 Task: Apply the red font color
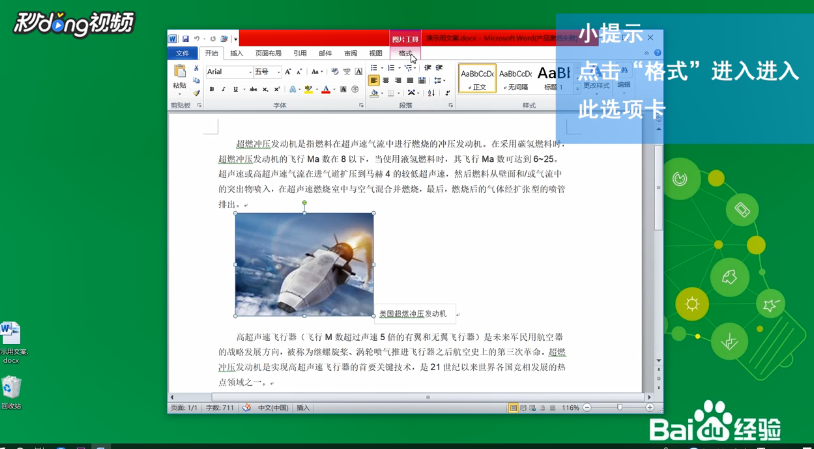(x=325, y=89)
